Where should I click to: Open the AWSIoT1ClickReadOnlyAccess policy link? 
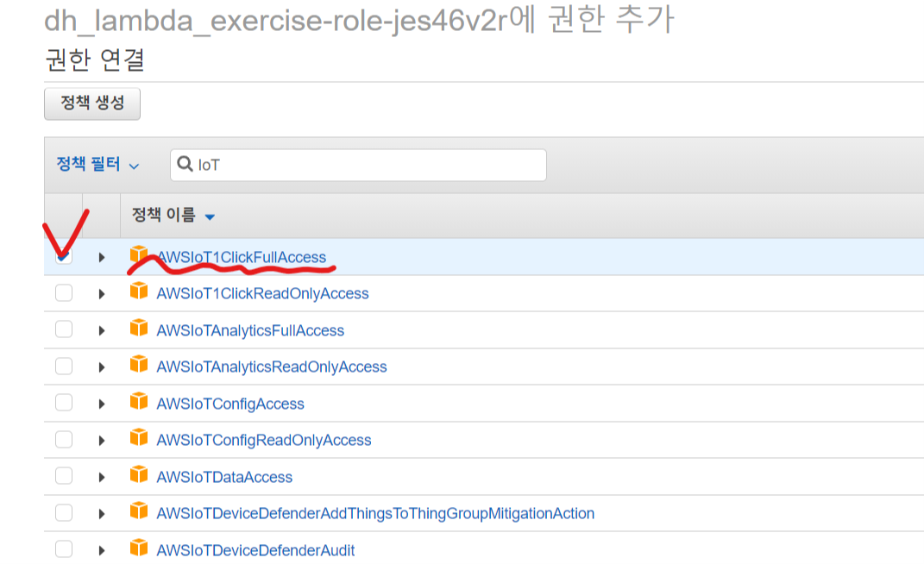[262, 293]
